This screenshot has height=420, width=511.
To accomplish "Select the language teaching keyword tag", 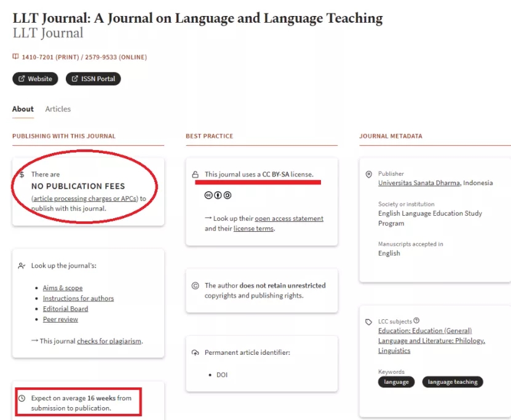I will point(453,382).
